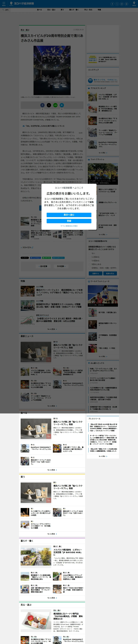The height and width of the screenshot is (644, 138).
Task: Go to 前の記事 previous article
Action: tap(43, 266)
